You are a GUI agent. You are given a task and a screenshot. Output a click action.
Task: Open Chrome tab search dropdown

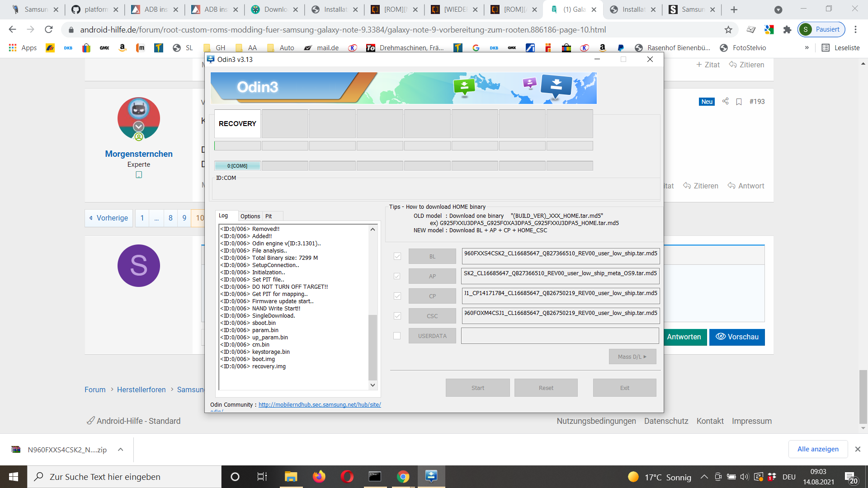pyautogui.click(x=778, y=9)
